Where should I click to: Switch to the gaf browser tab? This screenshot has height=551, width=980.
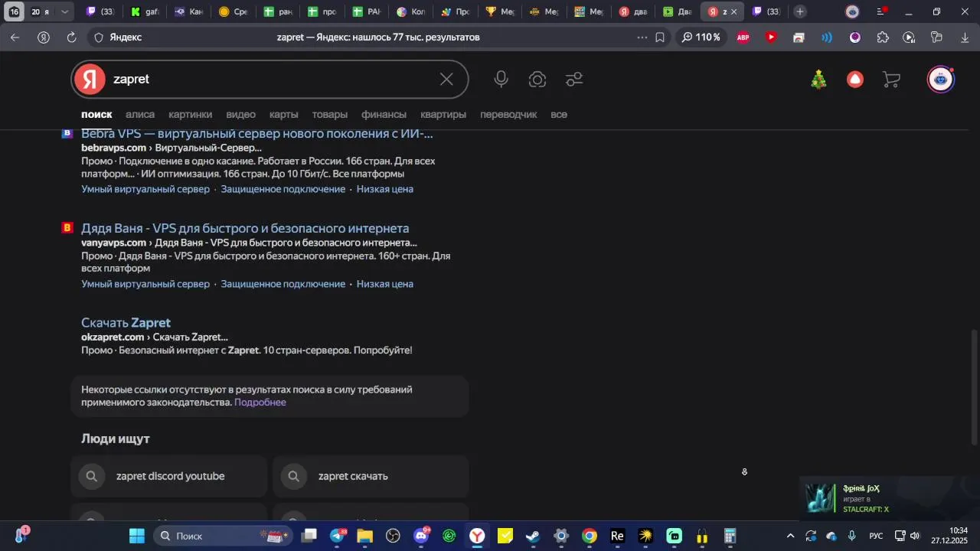pos(145,11)
